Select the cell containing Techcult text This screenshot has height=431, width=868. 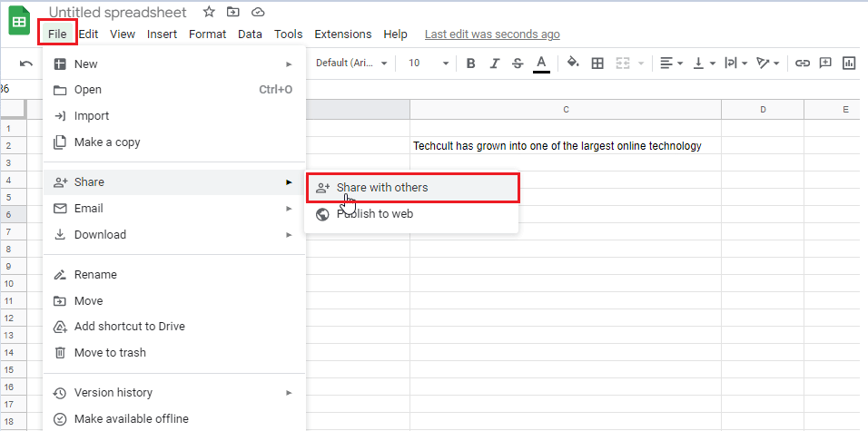click(x=565, y=146)
